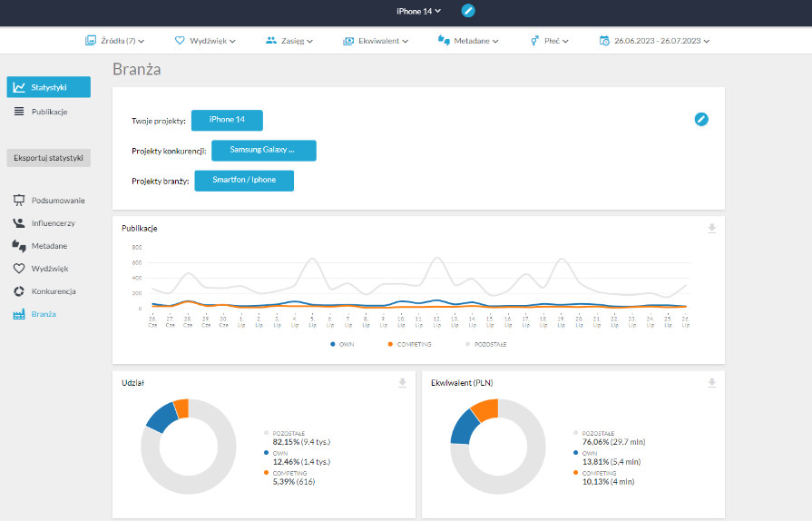The image size is (812, 521).
Task: Click the Źródła image icon
Action: point(91,41)
